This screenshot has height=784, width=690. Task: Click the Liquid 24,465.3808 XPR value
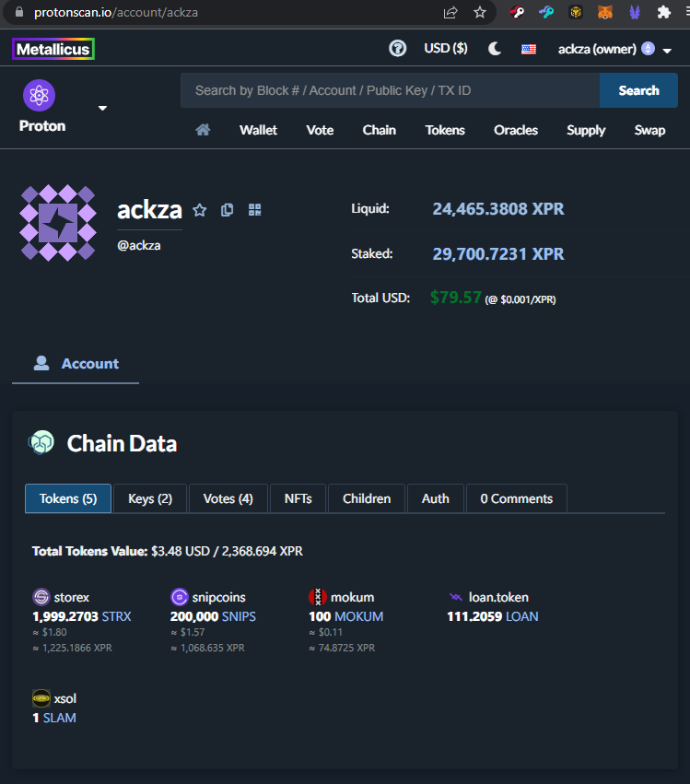[x=498, y=209]
